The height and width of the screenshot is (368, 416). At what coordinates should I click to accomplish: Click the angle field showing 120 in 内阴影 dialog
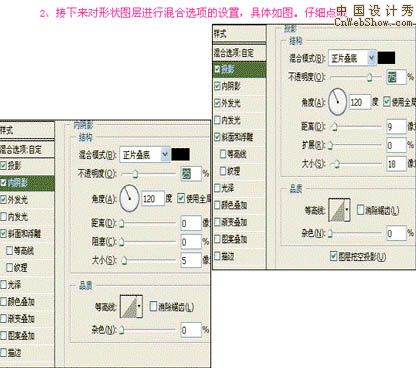153,199
